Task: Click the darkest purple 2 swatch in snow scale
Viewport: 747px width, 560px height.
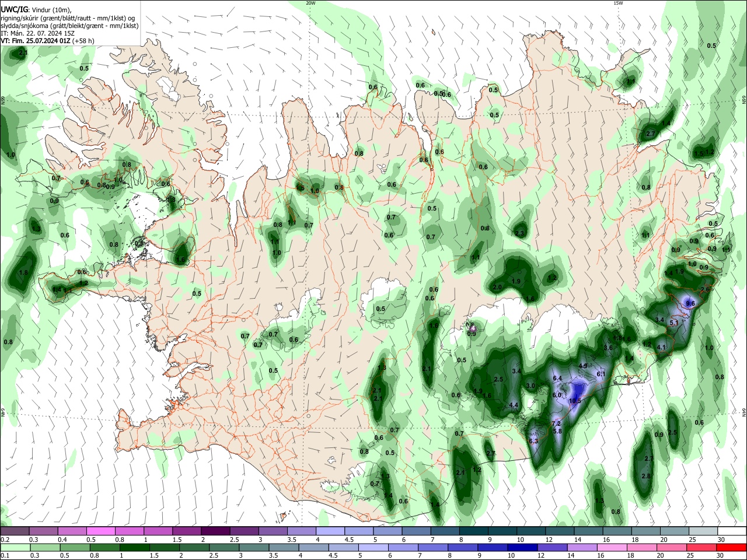Action: coord(215,531)
